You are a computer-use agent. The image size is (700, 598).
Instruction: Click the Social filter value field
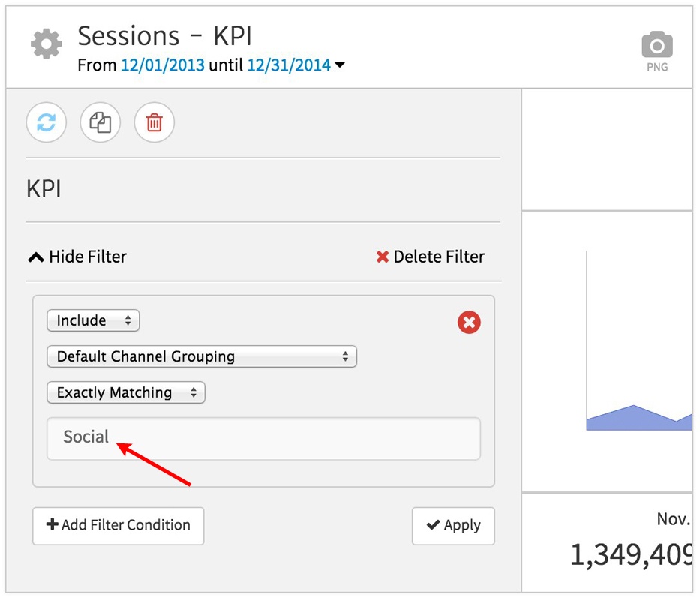click(x=263, y=438)
